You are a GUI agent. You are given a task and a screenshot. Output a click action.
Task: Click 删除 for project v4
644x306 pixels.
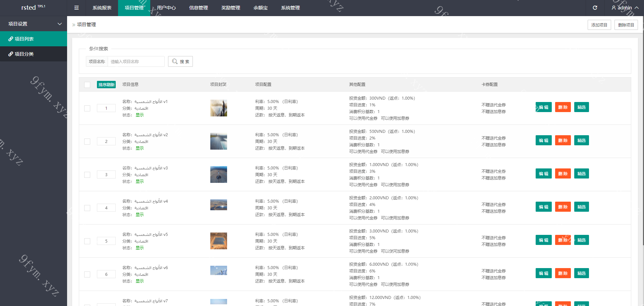[x=563, y=207]
